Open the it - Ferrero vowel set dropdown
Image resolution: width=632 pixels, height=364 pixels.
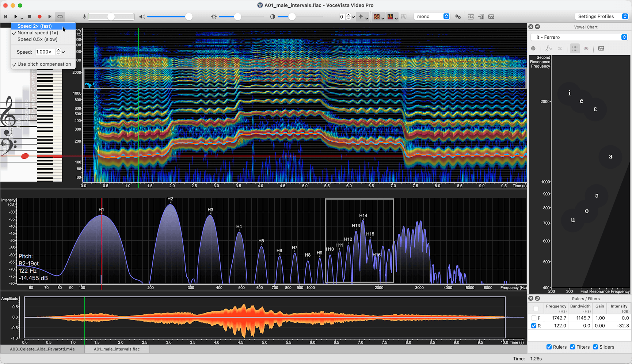point(579,37)
